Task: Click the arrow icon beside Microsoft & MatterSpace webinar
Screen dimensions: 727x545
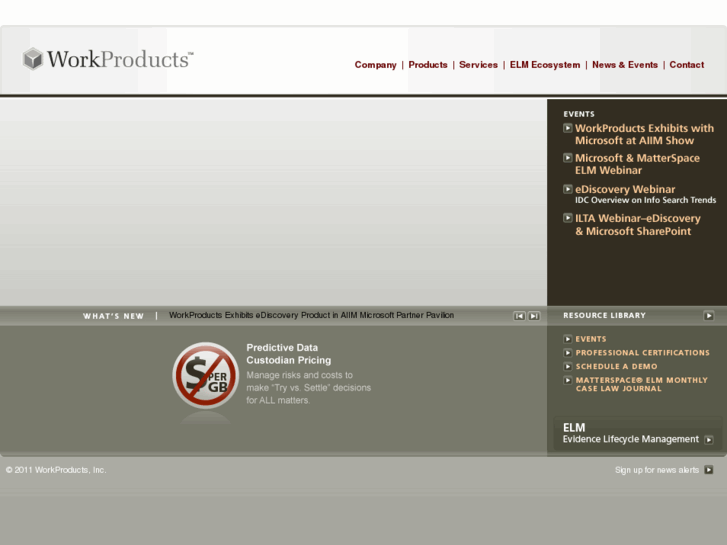Action: point(568,158)
